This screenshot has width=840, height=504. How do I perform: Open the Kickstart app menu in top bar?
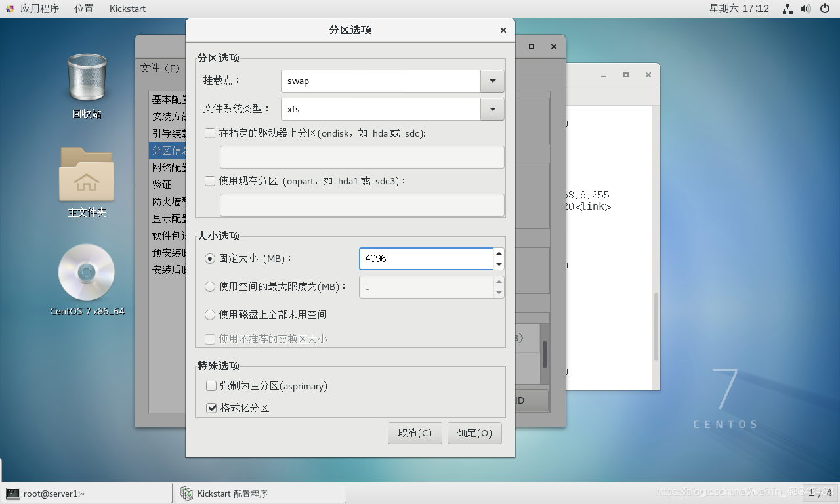click(127, 9)
